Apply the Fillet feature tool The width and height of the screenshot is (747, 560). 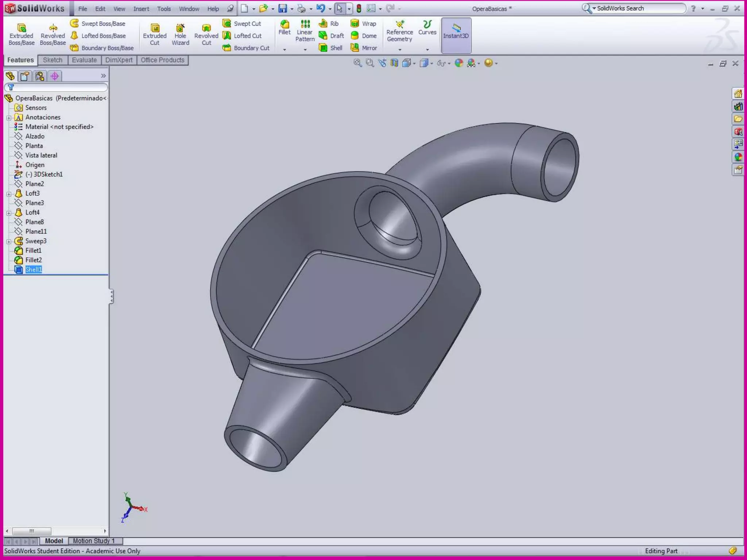pos(284,27)
